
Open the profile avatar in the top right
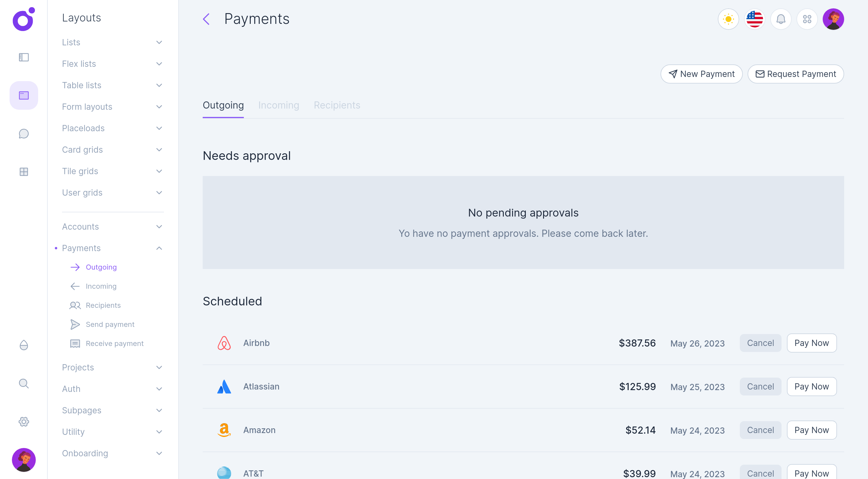point(834,19)
